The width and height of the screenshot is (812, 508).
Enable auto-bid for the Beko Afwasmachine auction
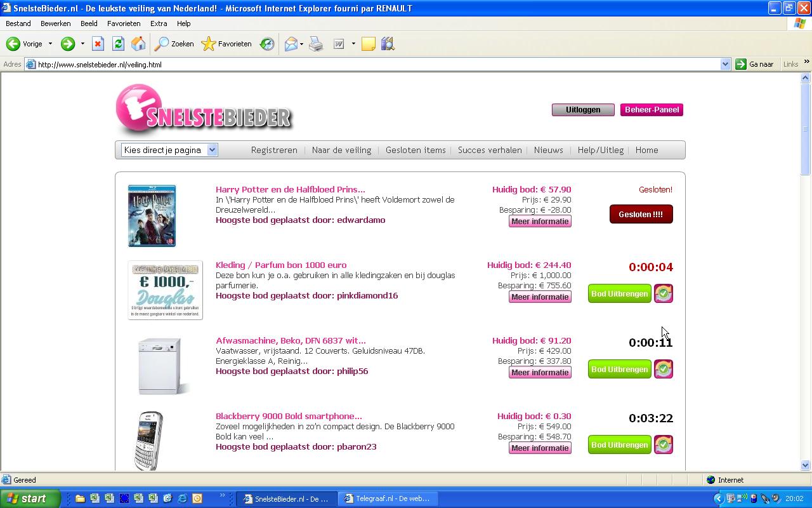coord(663,368)
